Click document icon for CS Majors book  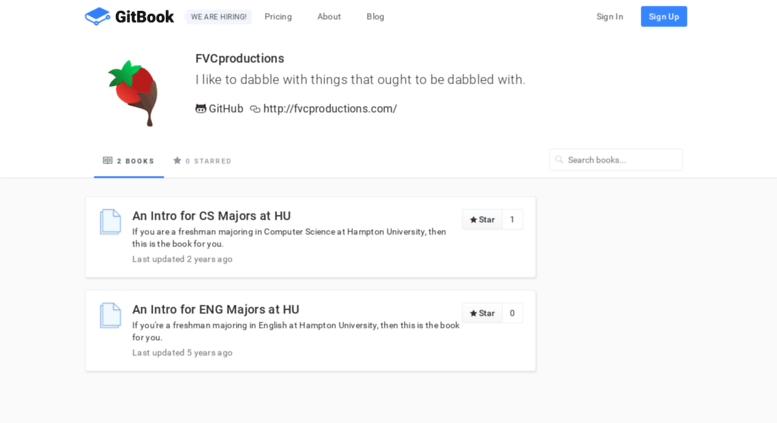click(111, 221)
